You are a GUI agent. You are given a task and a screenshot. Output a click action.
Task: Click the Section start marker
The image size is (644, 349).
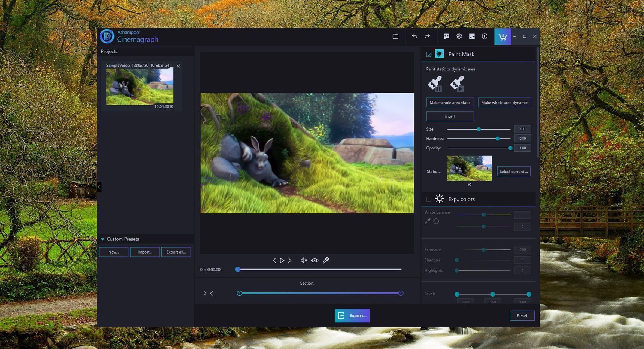(240, 293)
